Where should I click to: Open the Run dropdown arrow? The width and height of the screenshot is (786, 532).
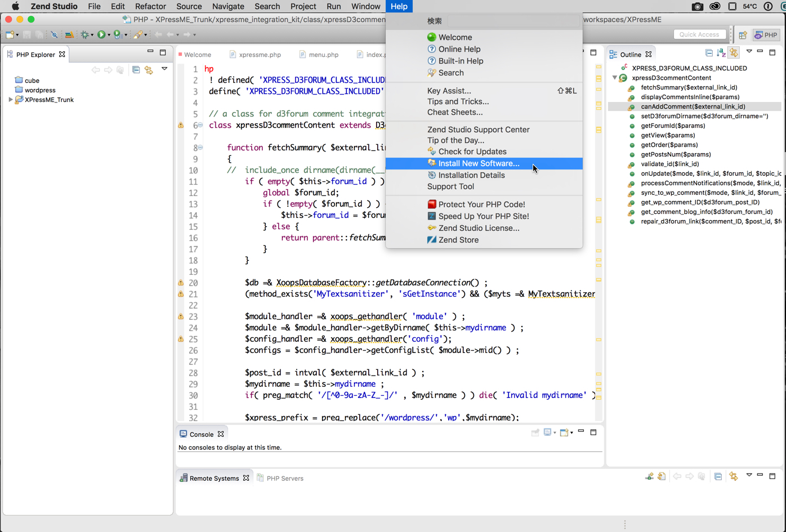tap(109, 35)
